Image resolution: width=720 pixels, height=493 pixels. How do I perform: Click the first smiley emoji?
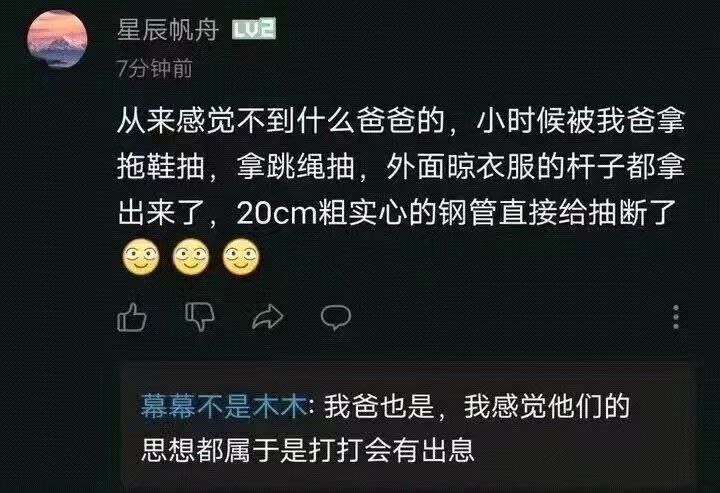pos(141,257)
